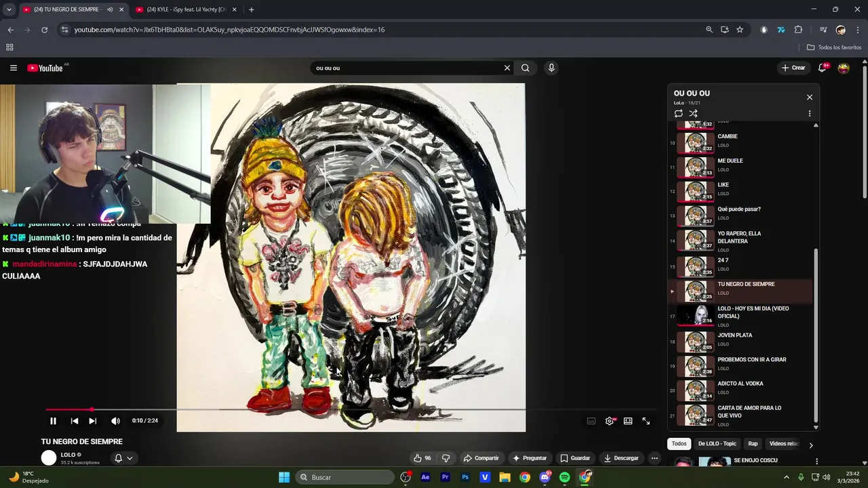Switch player to theater mode
This screenshot has height=488, width=868.
click(628, 421)
